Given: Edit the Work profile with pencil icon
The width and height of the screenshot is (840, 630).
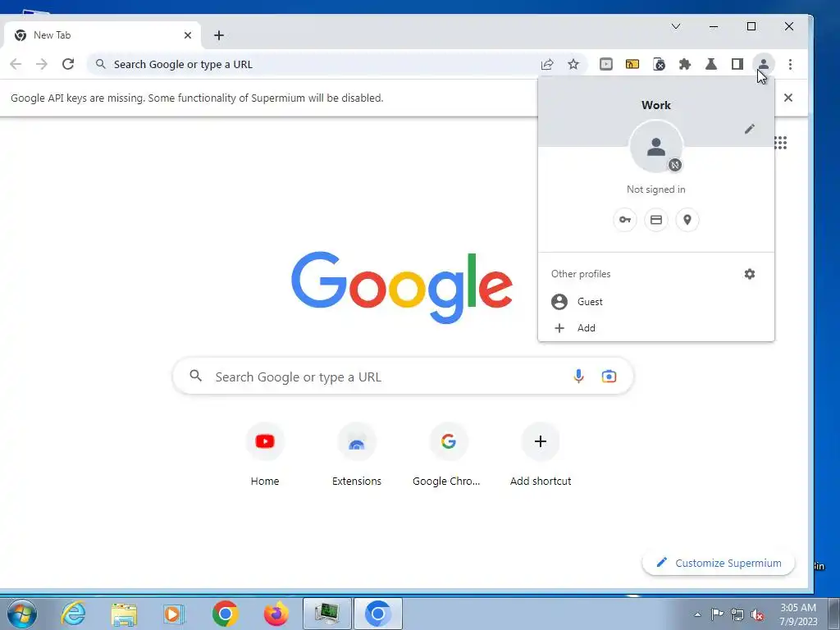Looking at the screenshot, I should click(750, 129).
